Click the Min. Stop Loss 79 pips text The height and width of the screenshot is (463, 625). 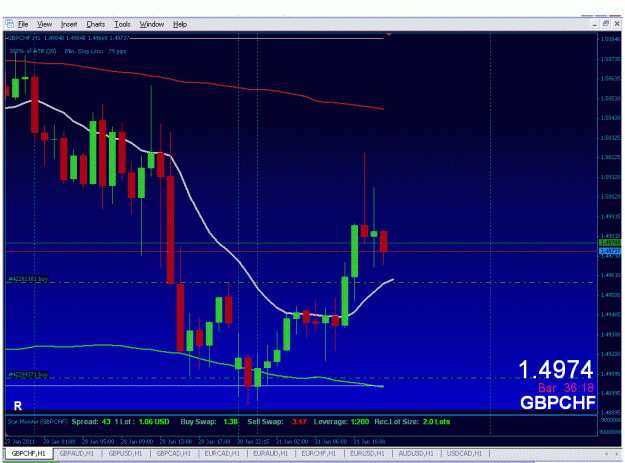[95, 51]
